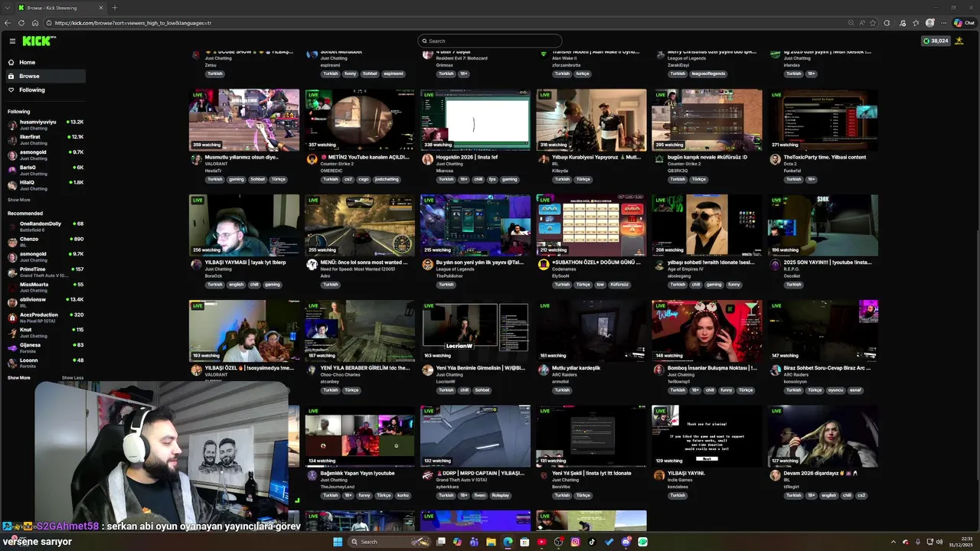This screenshot has height=551, width=980.
Task: Open TikTok from the taskbar
Action: coord(592,542)
